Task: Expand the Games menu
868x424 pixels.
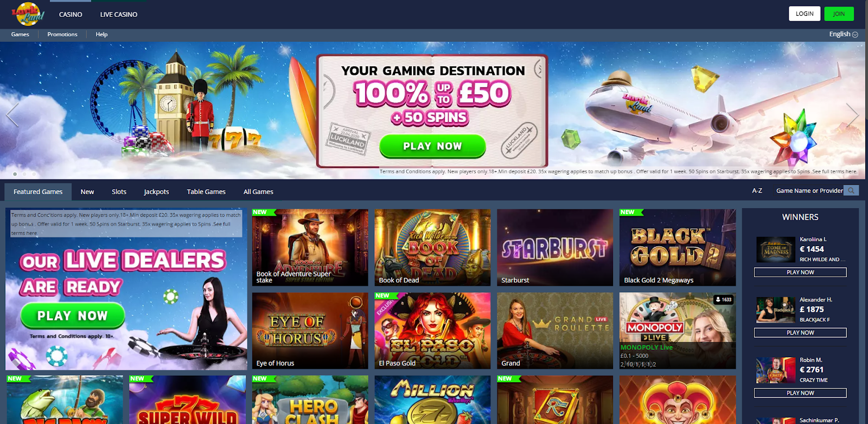Action: click(x=20, y=34)
